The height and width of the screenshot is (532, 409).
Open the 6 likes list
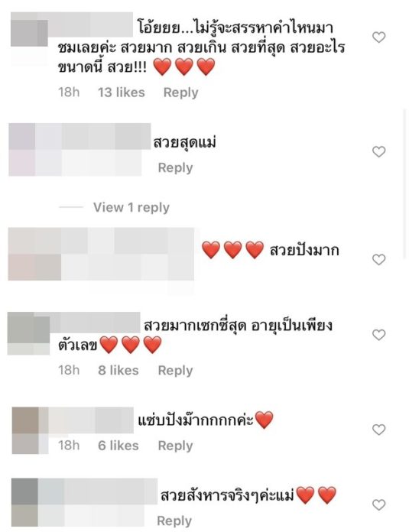pyautogui.click(x=118, y=446)
